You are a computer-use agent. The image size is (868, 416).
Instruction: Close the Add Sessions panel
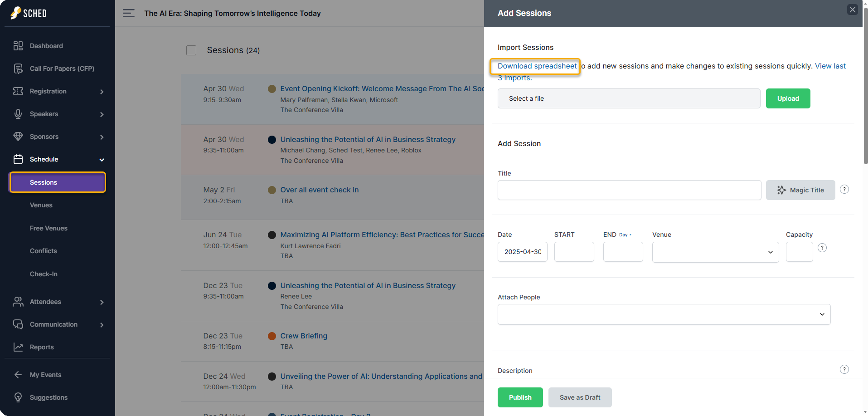tap(853, 10)
